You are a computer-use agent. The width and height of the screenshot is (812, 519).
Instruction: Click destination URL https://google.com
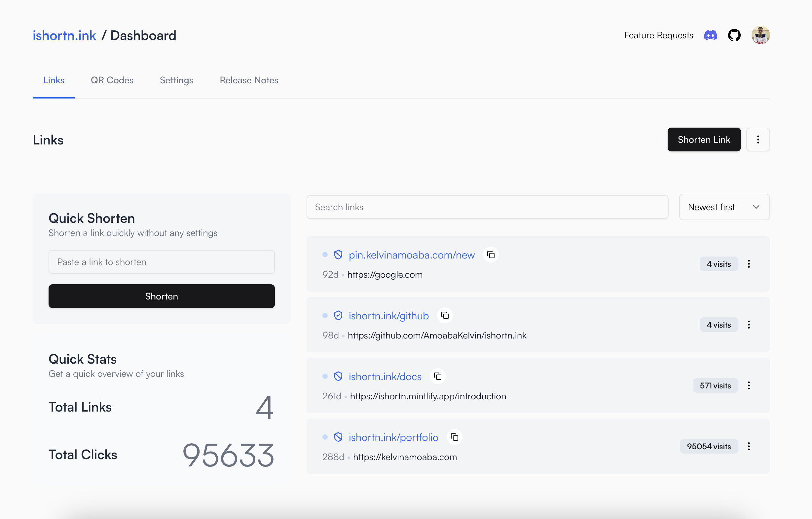(x=385, y=274)
